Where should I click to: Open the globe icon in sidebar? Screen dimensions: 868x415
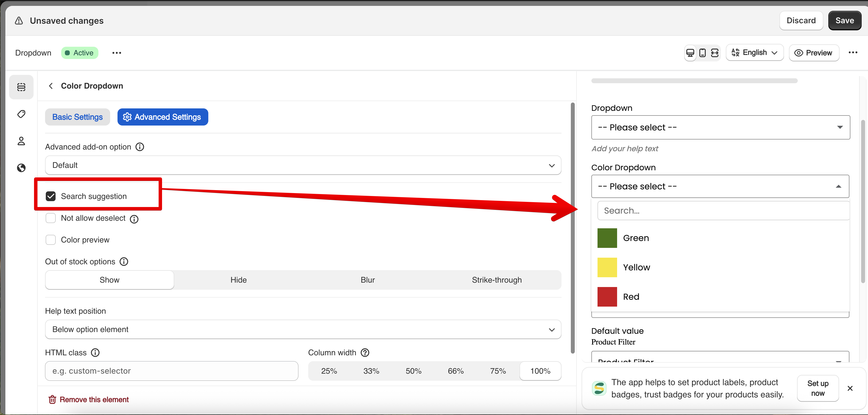[21, 168]
